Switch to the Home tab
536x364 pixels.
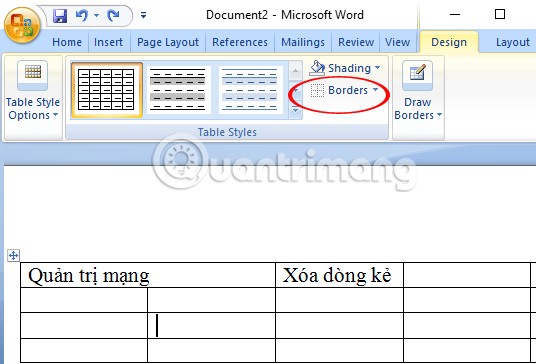pyautogui.click(x=67, y=42)
